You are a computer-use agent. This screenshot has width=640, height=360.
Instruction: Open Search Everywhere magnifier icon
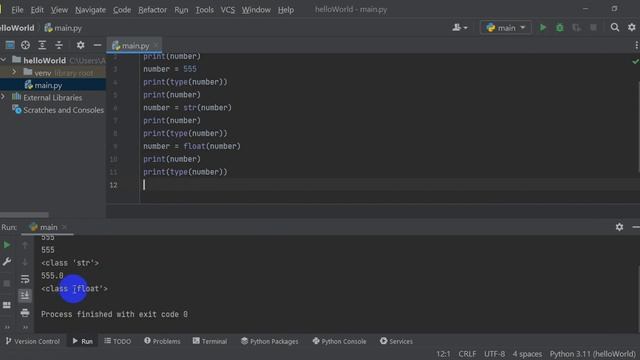(x=615, y=27)
